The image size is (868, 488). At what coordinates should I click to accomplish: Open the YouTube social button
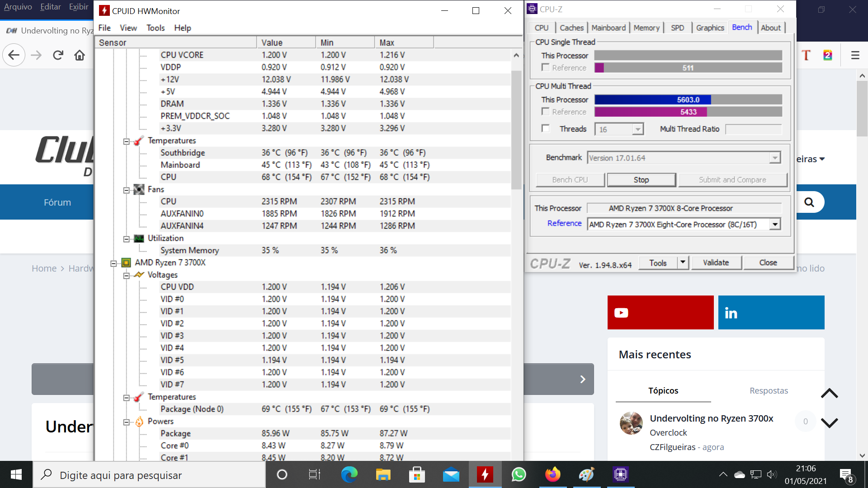pyautogui.click(x=660, y=313)
